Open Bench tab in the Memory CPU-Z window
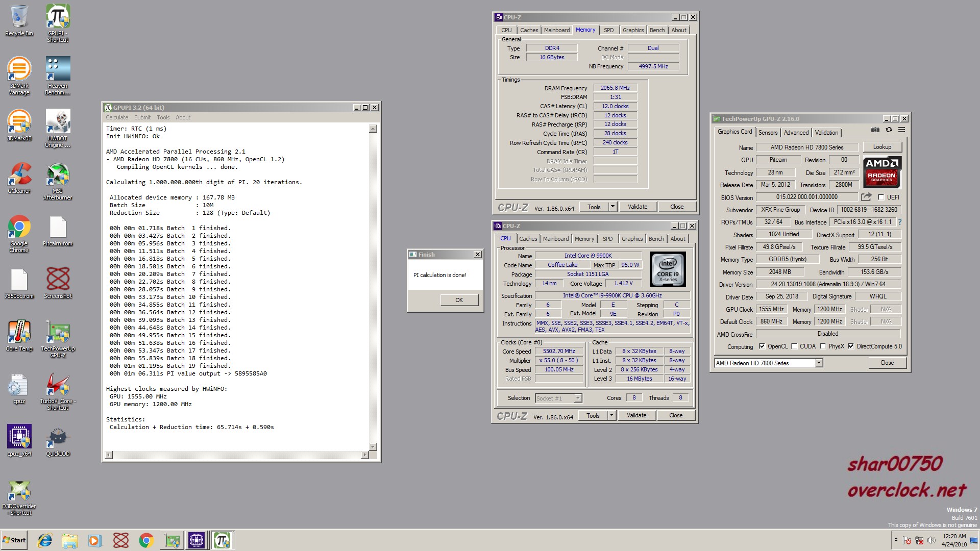Image resolution: width=980 pixels, height=551 pixels. point(657,30)
